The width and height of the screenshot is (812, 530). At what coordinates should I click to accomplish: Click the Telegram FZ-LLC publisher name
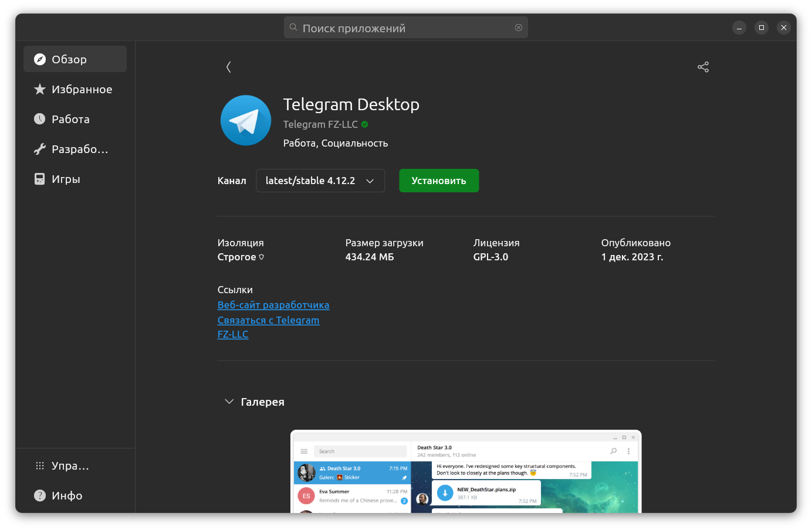coord(320,124)
